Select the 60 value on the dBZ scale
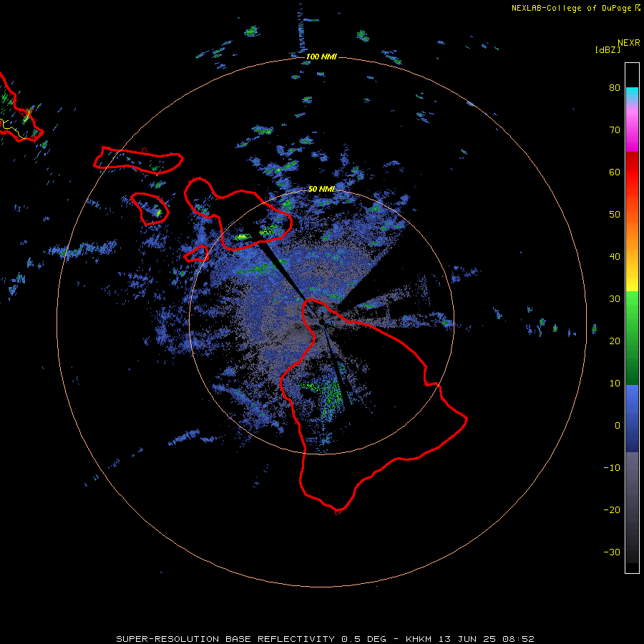The width and height of the screenshot is (644, 644). click(x=615, y=172)
